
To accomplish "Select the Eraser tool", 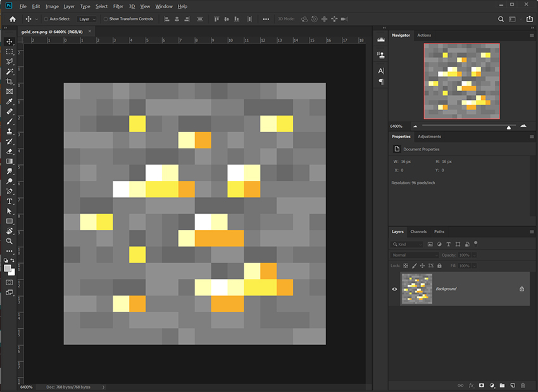I will 9,151.
